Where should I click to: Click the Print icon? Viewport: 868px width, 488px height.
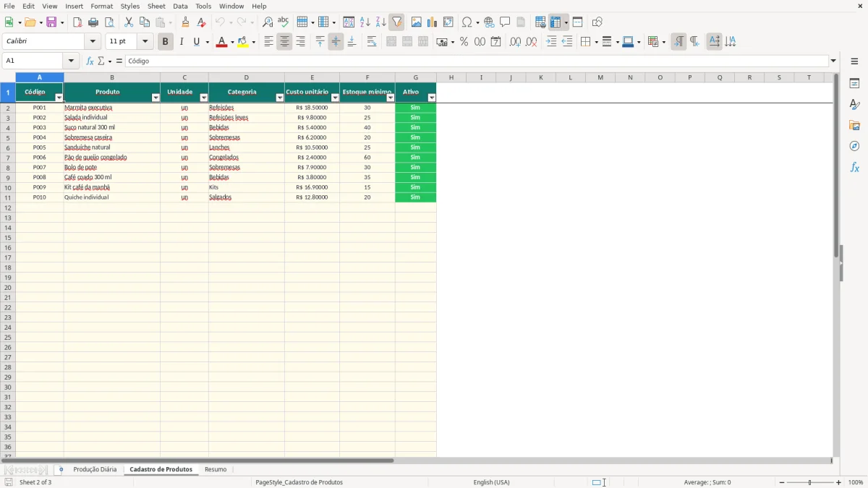pyautogui.click(x=93, y=22)
